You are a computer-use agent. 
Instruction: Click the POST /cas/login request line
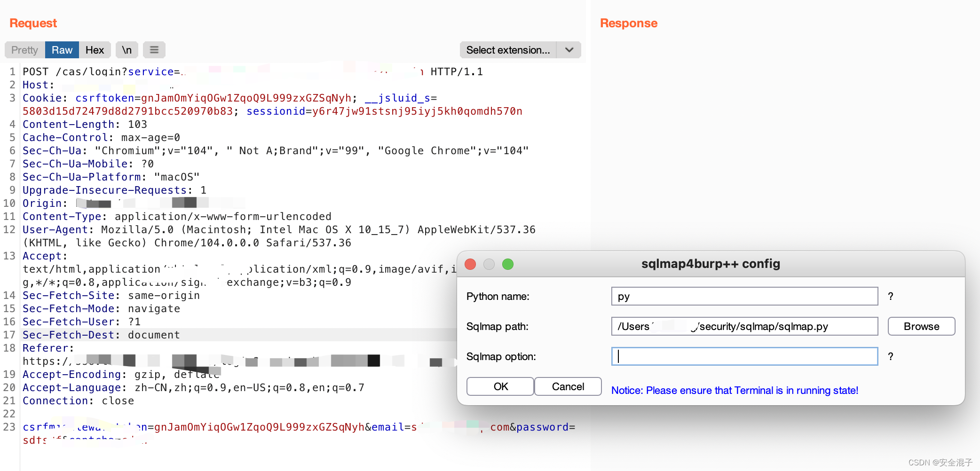(x=253, y=71)
